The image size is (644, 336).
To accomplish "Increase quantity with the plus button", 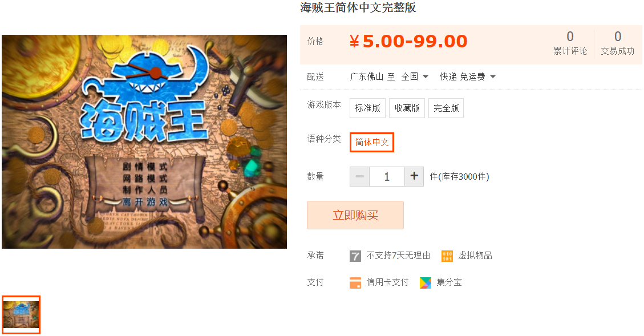I will point(414,176).
